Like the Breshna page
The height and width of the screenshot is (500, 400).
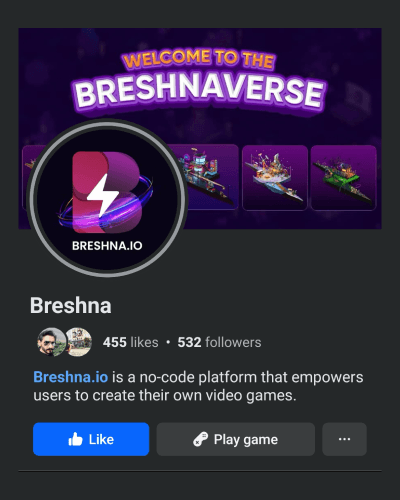click(91, 439)
